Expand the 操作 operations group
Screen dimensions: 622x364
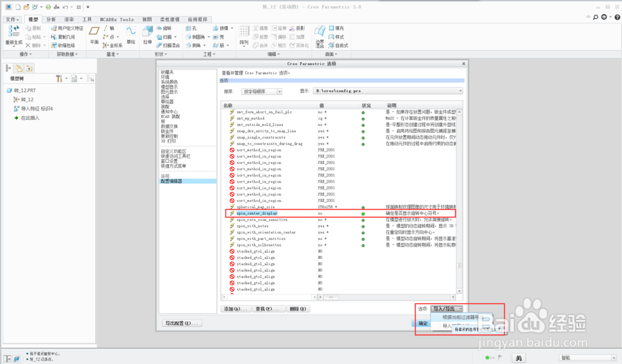click(26, 54)
